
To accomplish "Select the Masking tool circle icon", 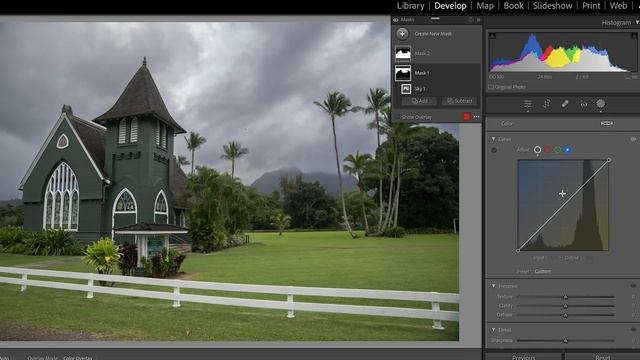I will coord(600,104).
